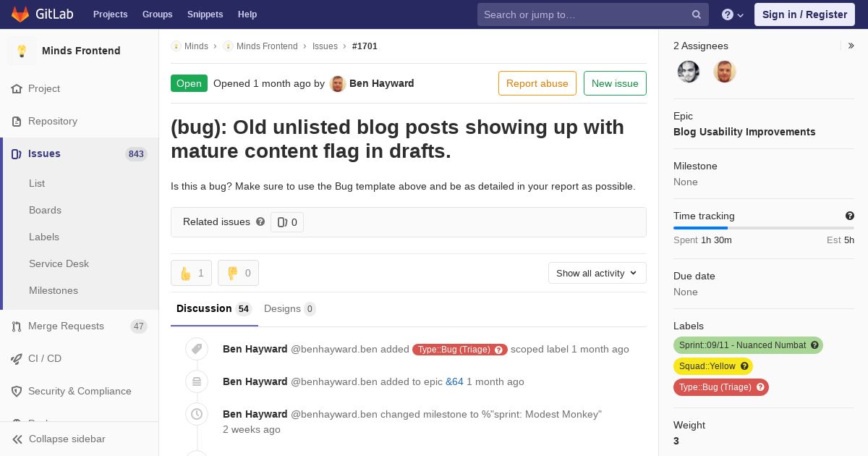Image resolution: width=868 pixels, height=456 pixels.
Task: Click the help icon on the sidebar Type::Bug label
Action: (760, 387)
